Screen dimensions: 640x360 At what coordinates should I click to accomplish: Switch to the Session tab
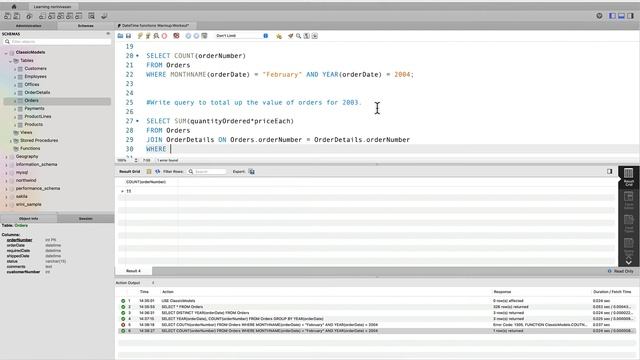86,219
